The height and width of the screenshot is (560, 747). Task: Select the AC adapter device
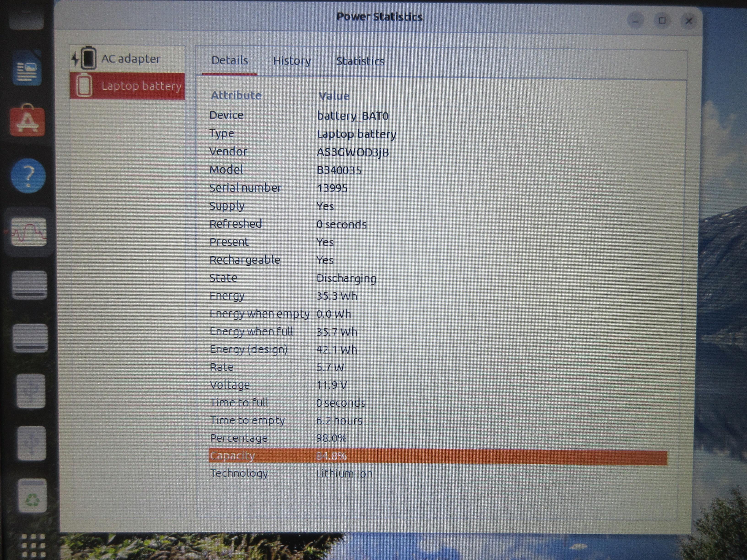[127, 59]
